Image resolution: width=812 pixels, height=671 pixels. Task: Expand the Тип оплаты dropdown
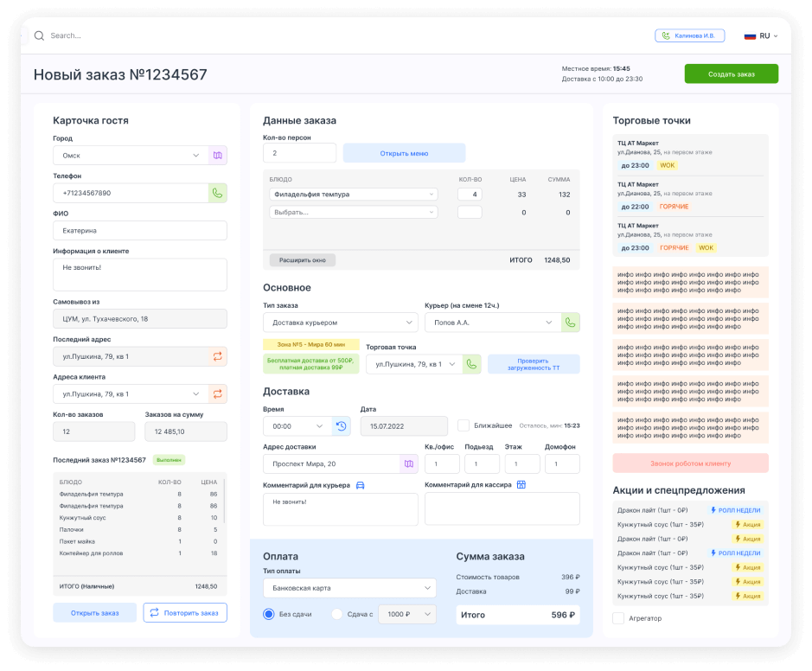(x=349, y=588)
